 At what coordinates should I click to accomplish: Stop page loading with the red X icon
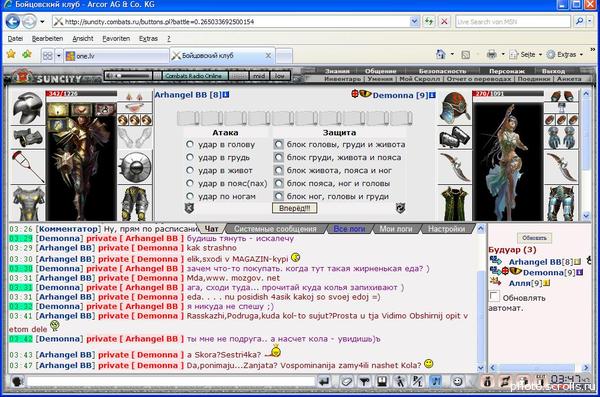[444, 21]
